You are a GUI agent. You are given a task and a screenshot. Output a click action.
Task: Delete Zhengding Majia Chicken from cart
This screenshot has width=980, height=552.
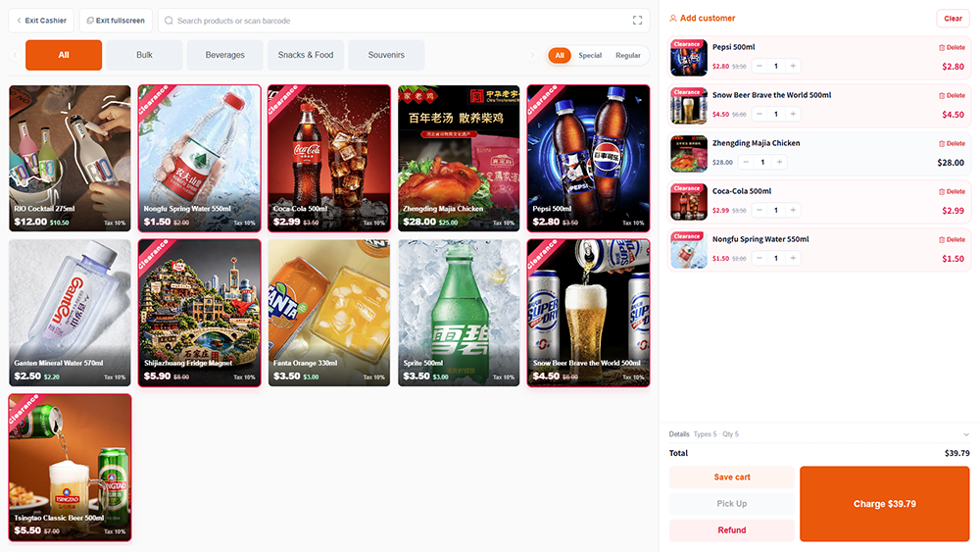pos(952,144)
